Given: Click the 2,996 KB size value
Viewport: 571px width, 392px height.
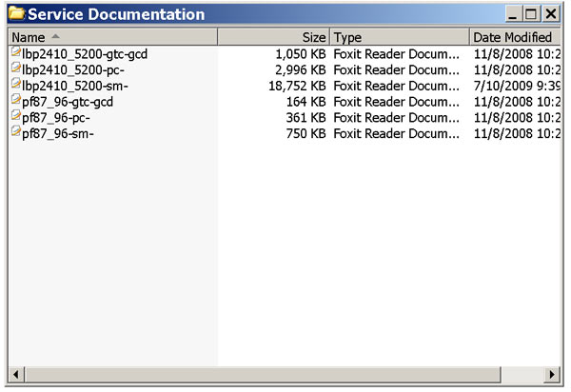Looking at the screenshot, I should [x=301, y=69].
